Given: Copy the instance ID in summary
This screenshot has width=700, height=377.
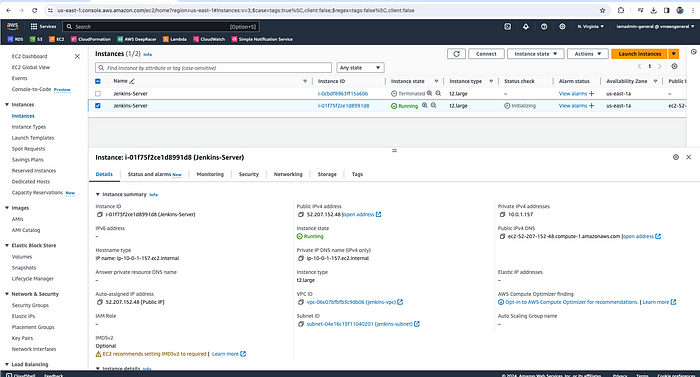Looking at the screenshot, I should point(100,215).
